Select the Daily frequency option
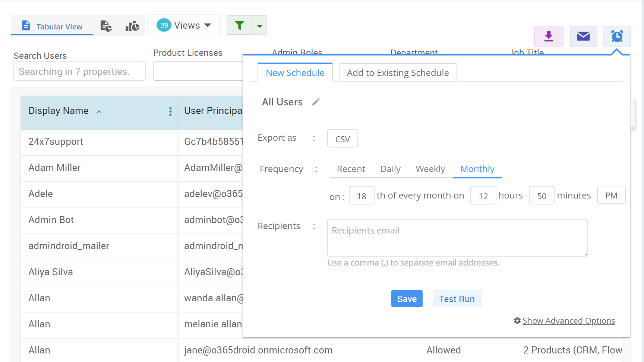Screen dimensions: 644x362 pyautogui.click(x=390, y=169)
